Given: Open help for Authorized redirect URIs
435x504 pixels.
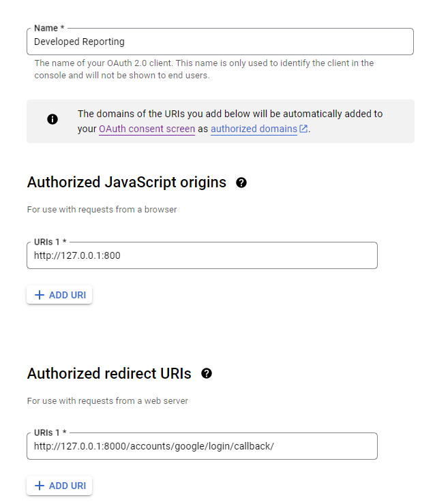Looking at the screenshot, I should [207, 373].
